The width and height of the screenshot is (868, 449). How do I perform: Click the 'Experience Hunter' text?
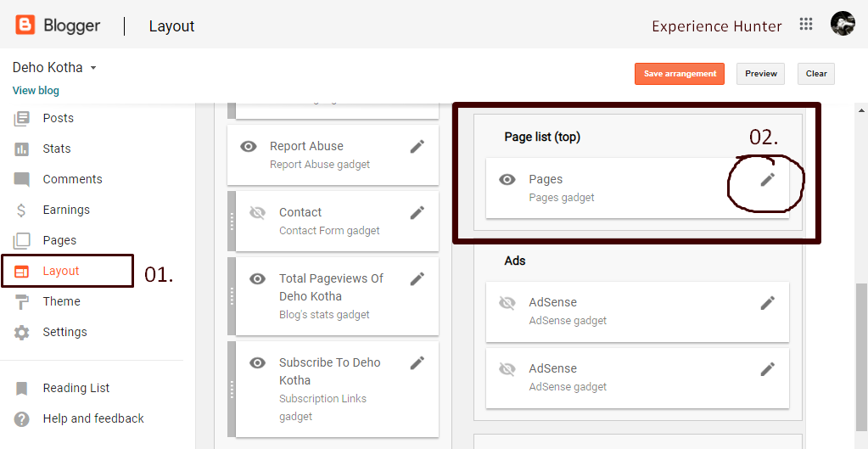click(x=717, y=26)
